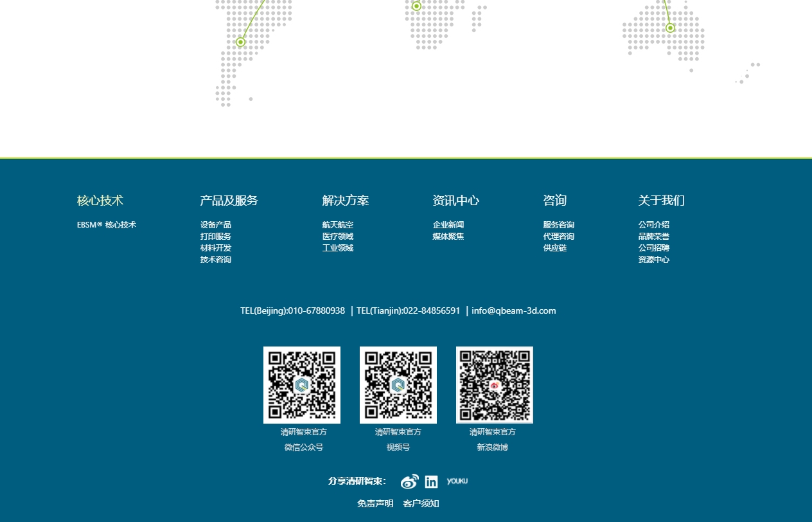Click the Youku share icon

click(x=457, y=481)
